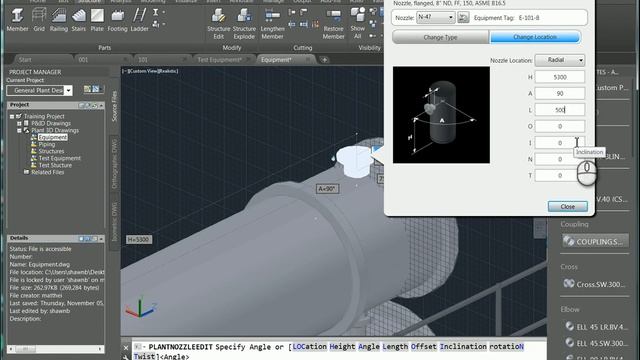Select the Footing tool

point(118,20)
